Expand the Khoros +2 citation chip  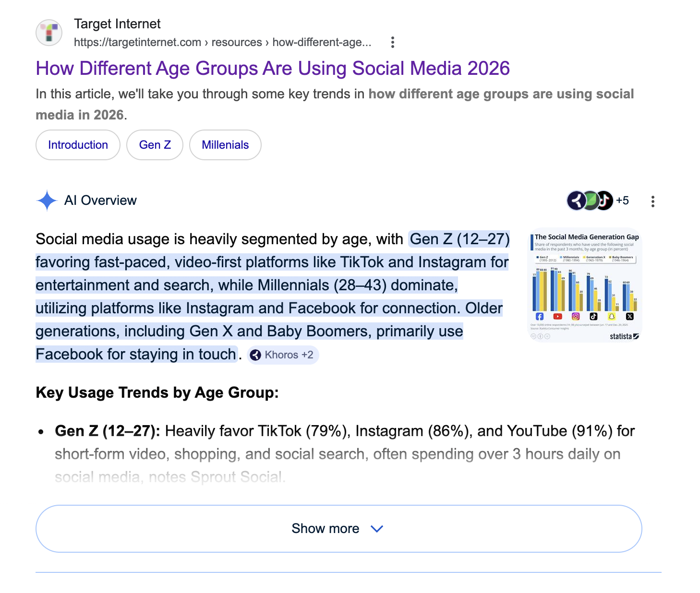pos(283,355)
